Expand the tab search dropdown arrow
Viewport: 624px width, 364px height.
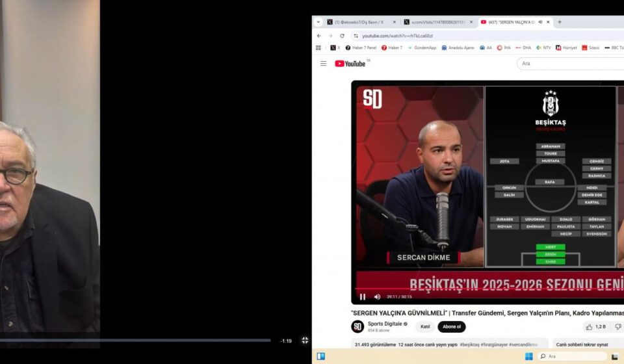(x=318, y=22)
